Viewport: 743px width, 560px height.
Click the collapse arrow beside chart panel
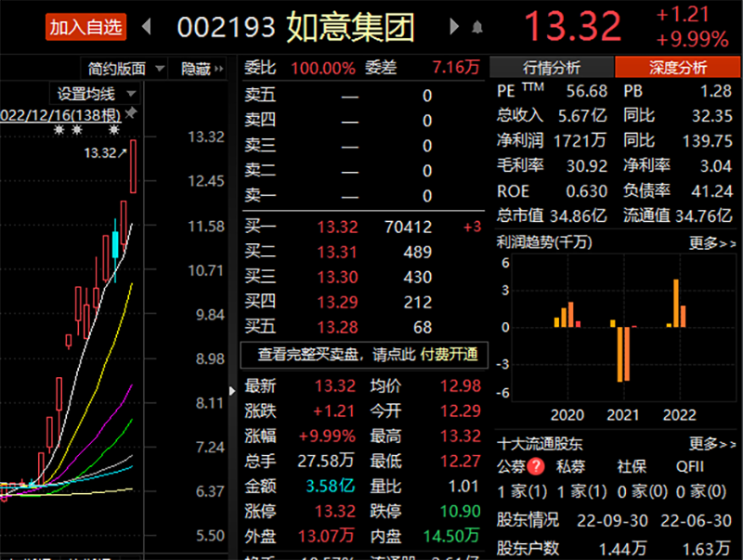click(231, 391)
